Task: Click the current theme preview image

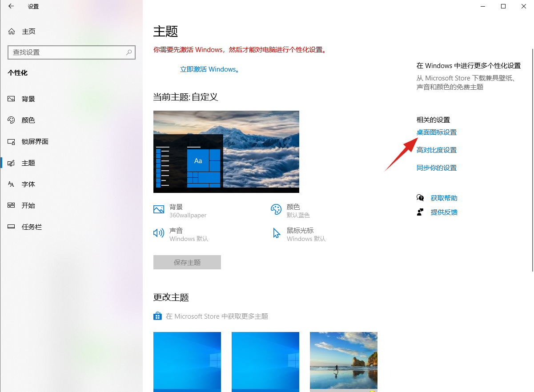Action: click(226, 152)
